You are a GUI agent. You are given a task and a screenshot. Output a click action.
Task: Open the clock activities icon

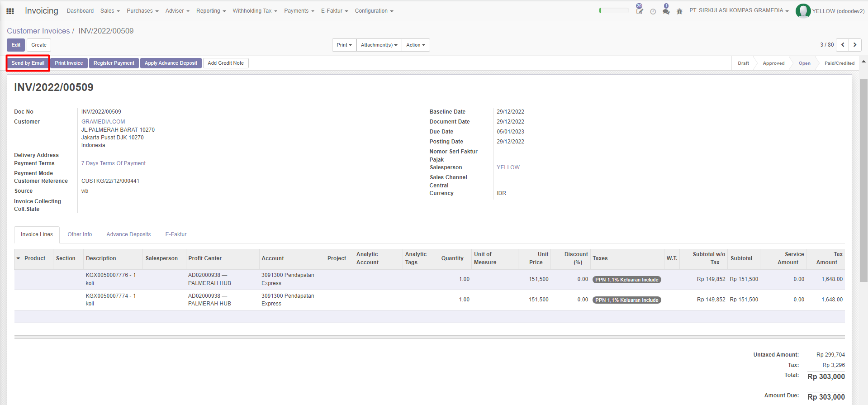tap(653, 11)
